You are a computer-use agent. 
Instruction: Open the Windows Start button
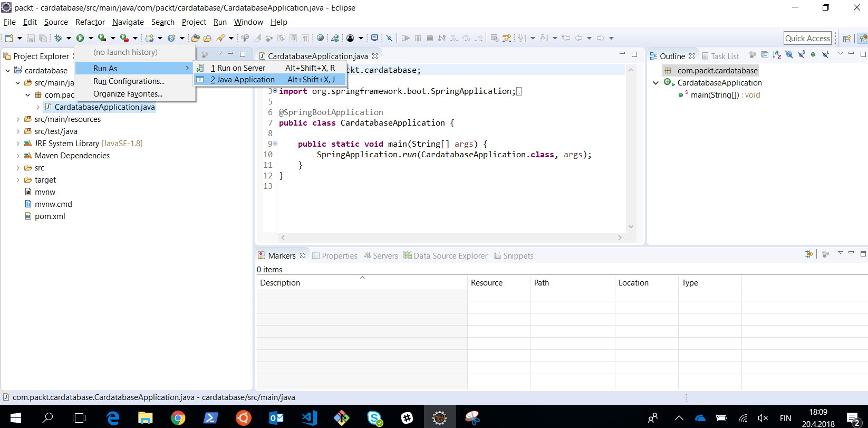16,418
